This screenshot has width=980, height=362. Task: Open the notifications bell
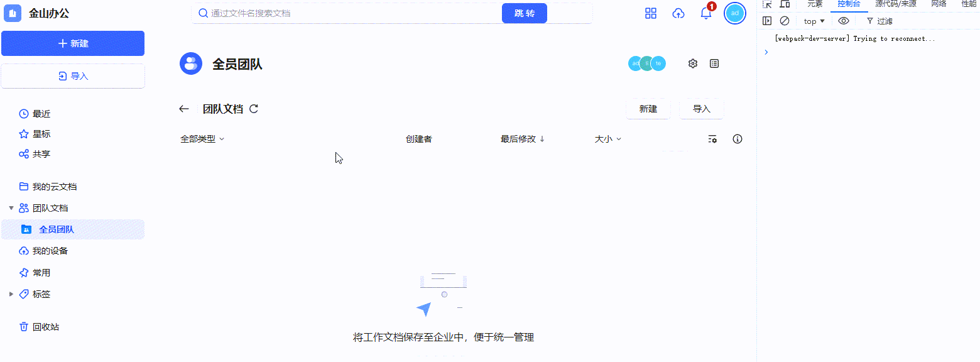(x=706, y=13)
